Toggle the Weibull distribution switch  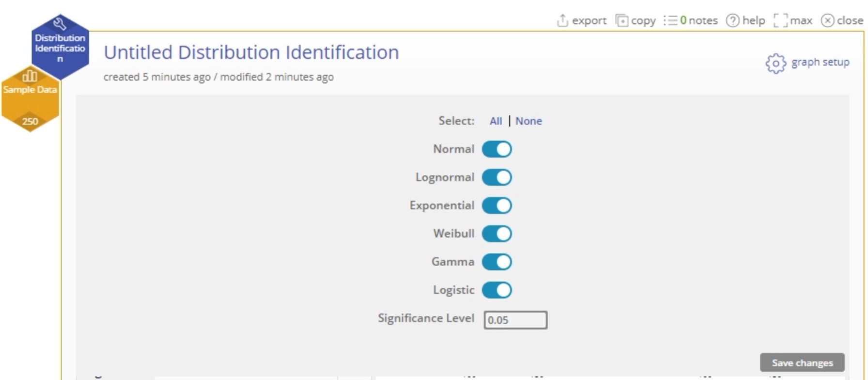pyautogui.click(x=497, y=233)
